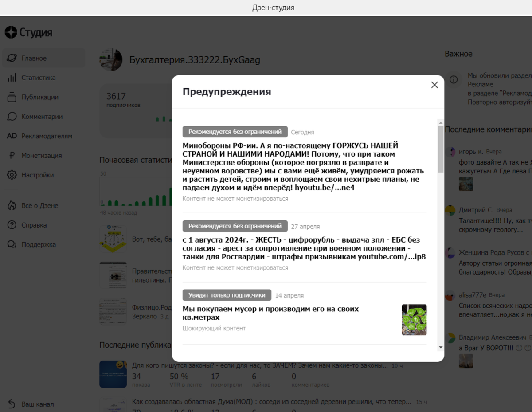This screenshot has width=532, height=412.
Task: Click the '6 лайков' stat
Action: click(261, 380)
